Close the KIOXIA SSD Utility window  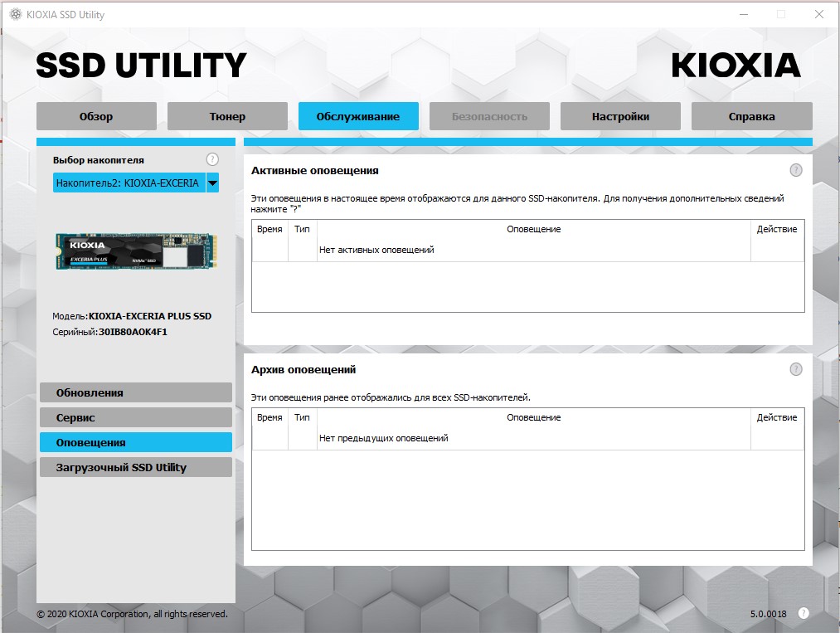pyautogui.click(x=819, y=14)
